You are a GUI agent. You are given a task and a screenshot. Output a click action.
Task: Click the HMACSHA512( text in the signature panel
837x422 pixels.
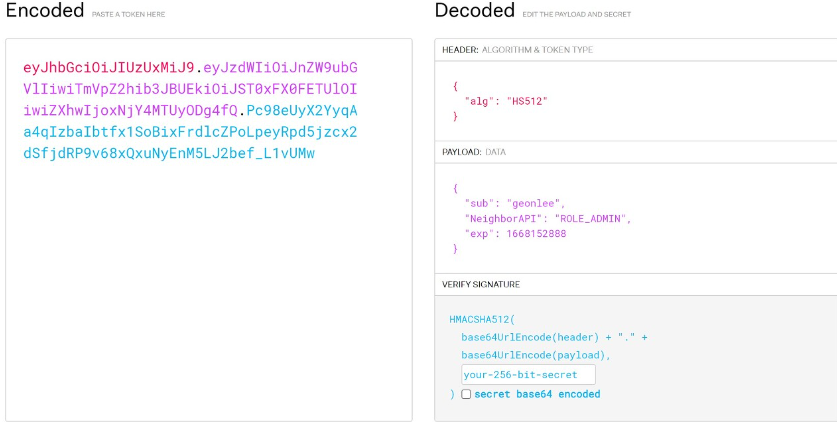483,320
